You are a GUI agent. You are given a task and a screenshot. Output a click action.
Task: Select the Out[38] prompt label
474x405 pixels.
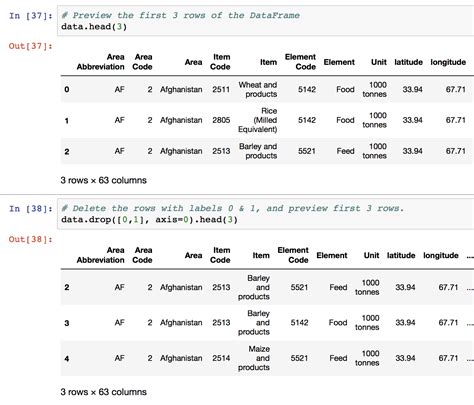coord(31,239)
